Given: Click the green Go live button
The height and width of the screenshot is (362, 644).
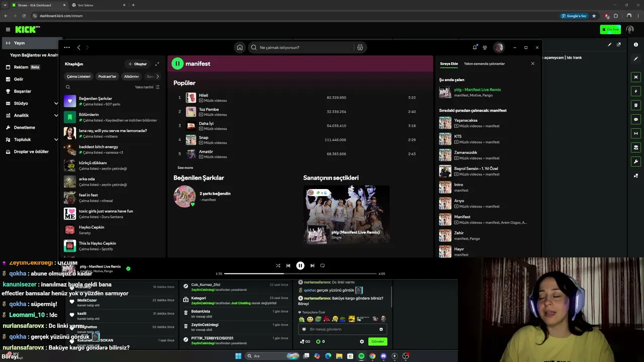Looking at the screenshot, I should pyautogui.click(x=610, y=30).
